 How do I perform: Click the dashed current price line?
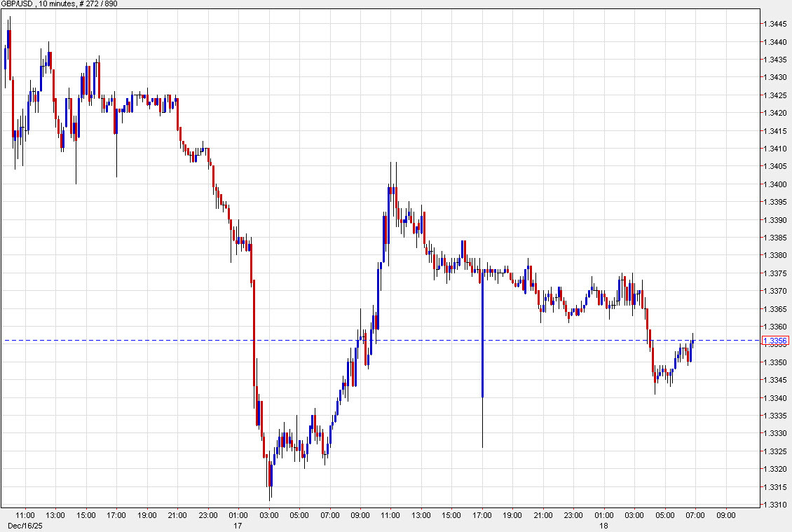421,341
